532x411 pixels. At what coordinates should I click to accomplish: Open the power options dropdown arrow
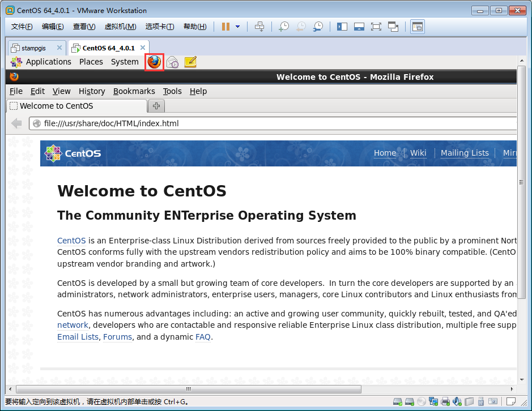[x=237, y=27]
